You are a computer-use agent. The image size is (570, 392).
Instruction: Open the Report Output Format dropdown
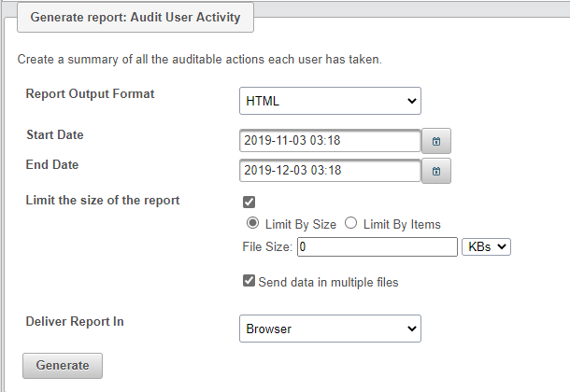pos(330,100)
